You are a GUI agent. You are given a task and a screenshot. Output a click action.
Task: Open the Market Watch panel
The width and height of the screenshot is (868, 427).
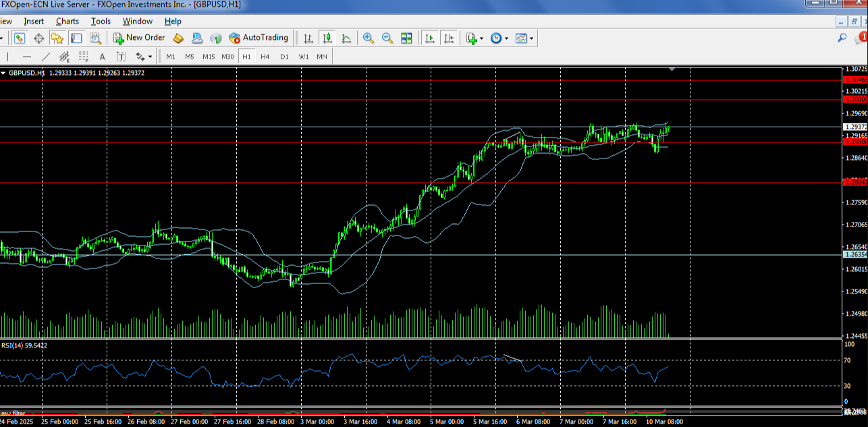click(19, 38)
